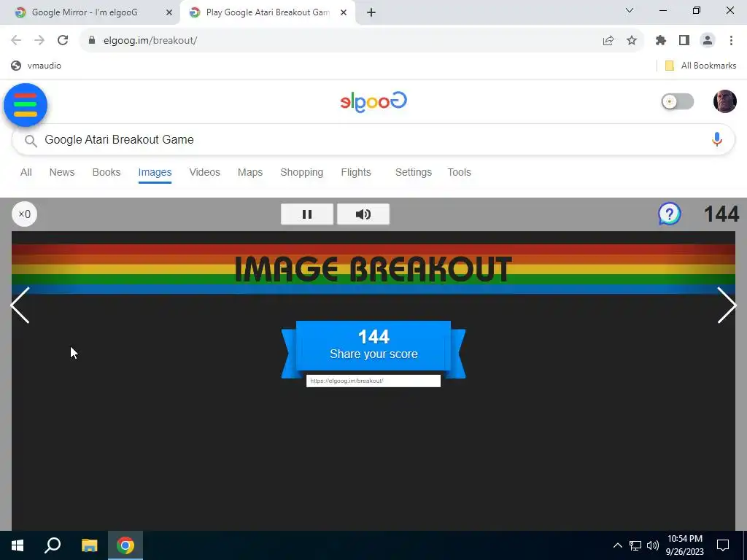Open the Windows Start menu

[18, 545]
